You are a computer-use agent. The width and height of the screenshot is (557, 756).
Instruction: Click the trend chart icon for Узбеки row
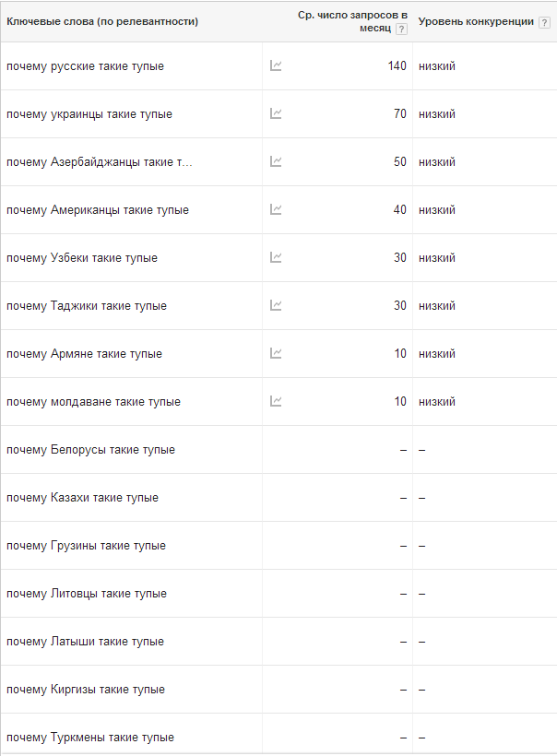tap(276, 258)
